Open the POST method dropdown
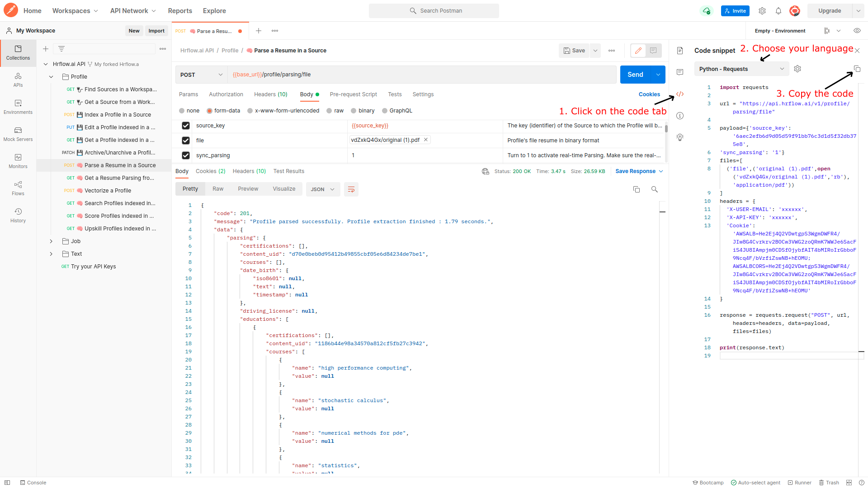868x488 pixels. point(201,75)
